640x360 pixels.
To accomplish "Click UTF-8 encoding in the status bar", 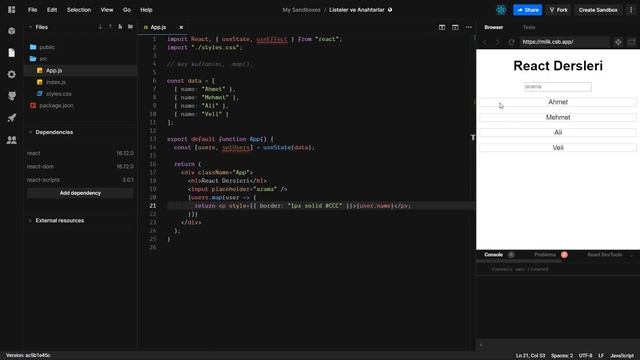I will tap(585, 356).
